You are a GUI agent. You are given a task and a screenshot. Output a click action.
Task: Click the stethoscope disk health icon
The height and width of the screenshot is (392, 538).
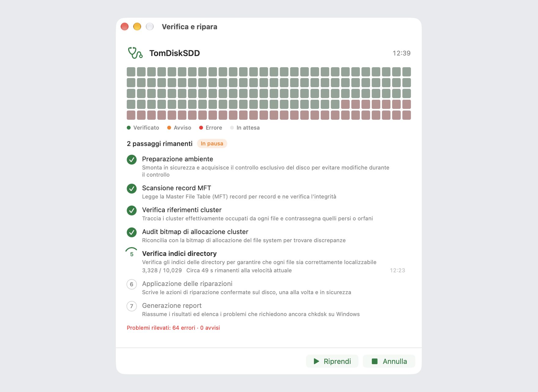(x=135, y=53)
